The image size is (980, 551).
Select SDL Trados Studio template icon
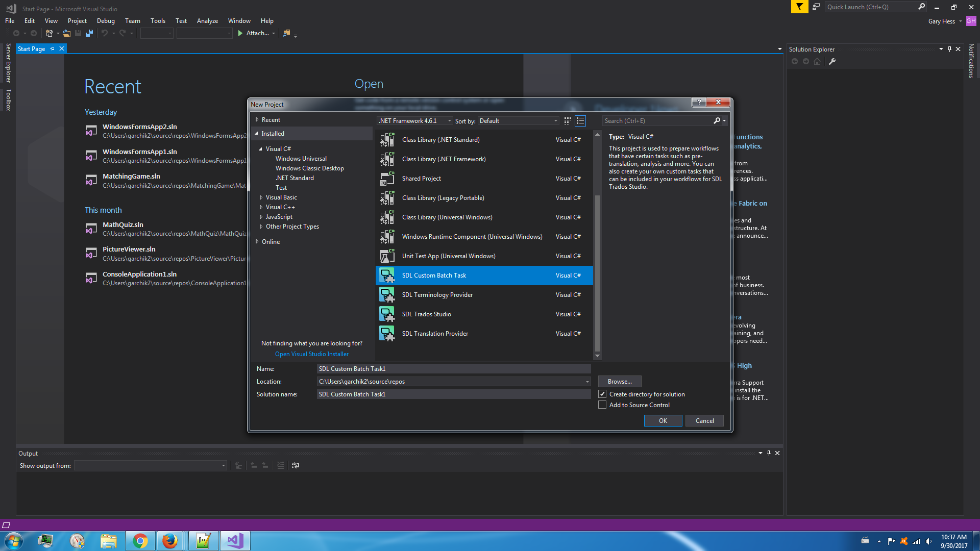(x=387, y=314)
